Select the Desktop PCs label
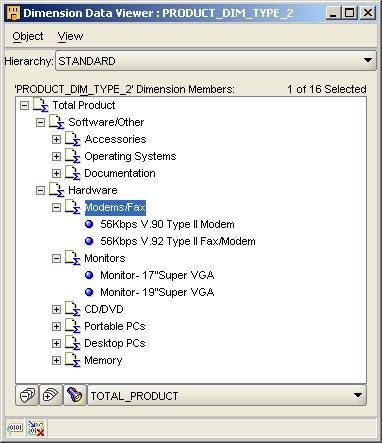382x443 pixels. coord(115,343)
